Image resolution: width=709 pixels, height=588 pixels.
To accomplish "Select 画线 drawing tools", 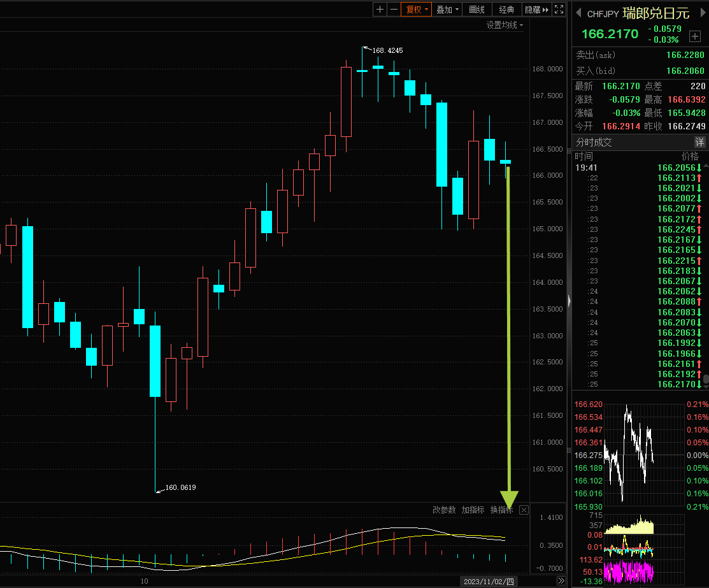I will point(476,10).
